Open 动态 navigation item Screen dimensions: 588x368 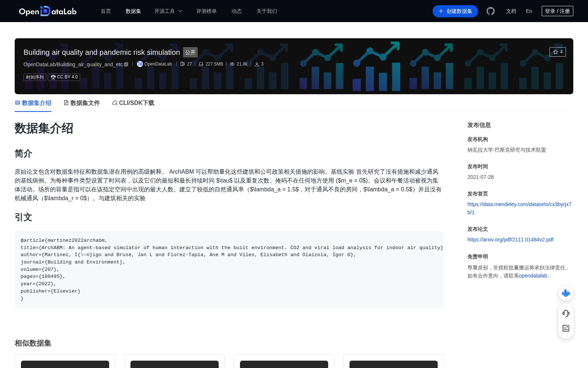coord(237,11)
